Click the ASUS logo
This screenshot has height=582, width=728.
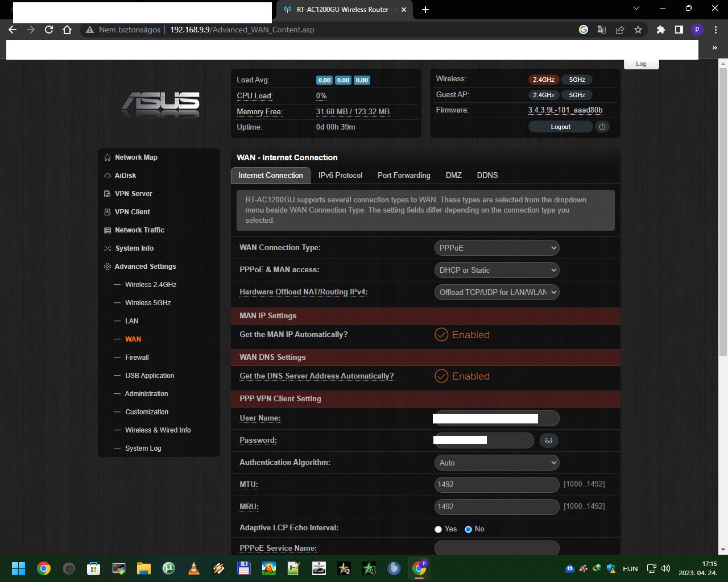point(162,104)
